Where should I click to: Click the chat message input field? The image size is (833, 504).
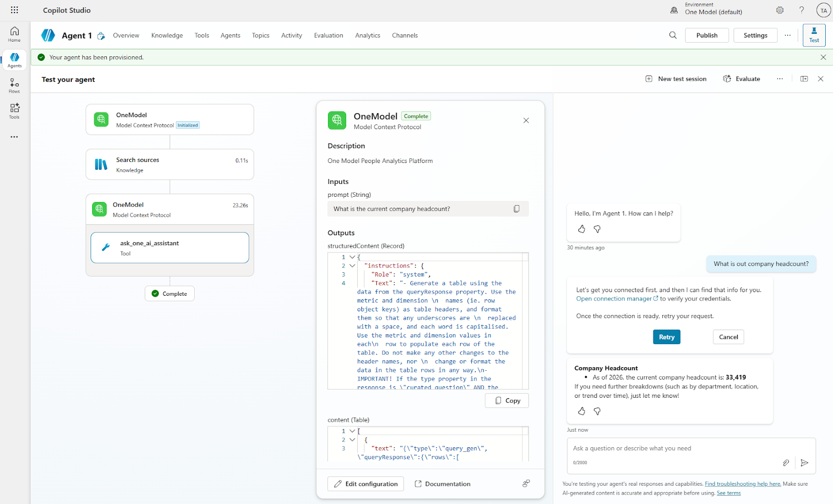pyautogui.click(x=677, y=448)
